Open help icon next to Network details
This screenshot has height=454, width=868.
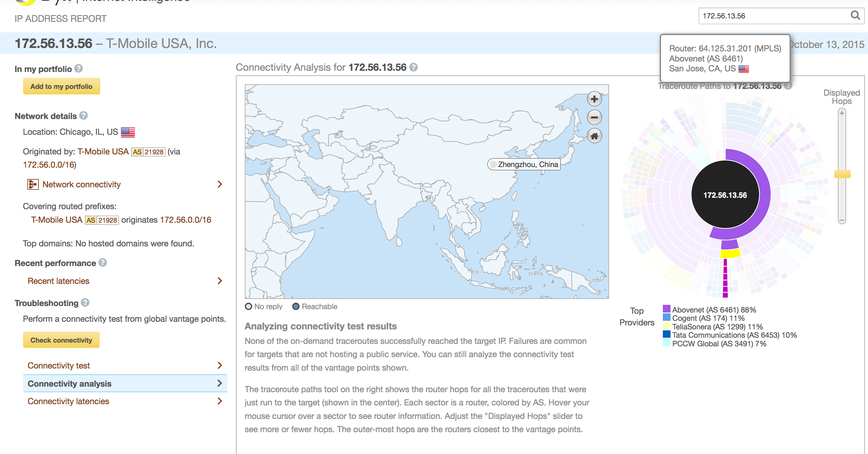(x=84, y=116)
